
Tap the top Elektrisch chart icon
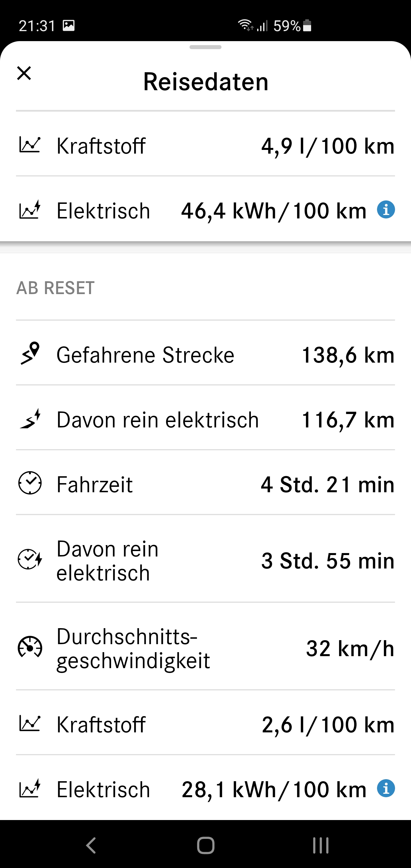[x=30, y=210]
